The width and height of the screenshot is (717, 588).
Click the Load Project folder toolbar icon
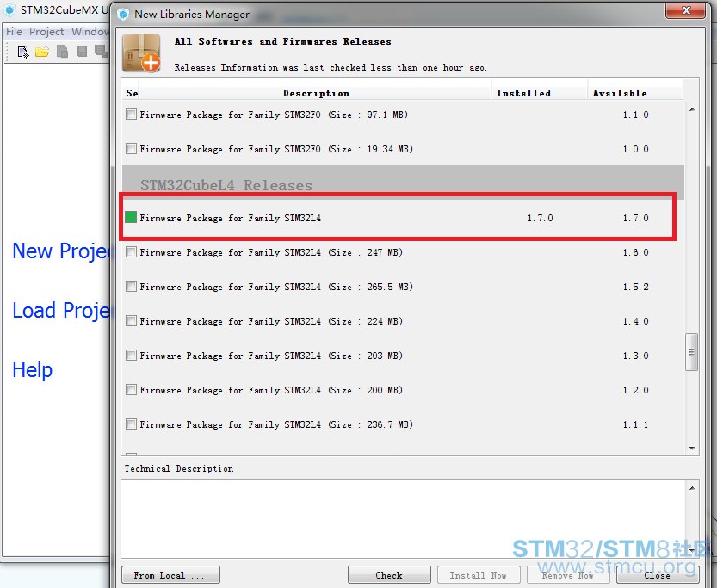(42, 53)
